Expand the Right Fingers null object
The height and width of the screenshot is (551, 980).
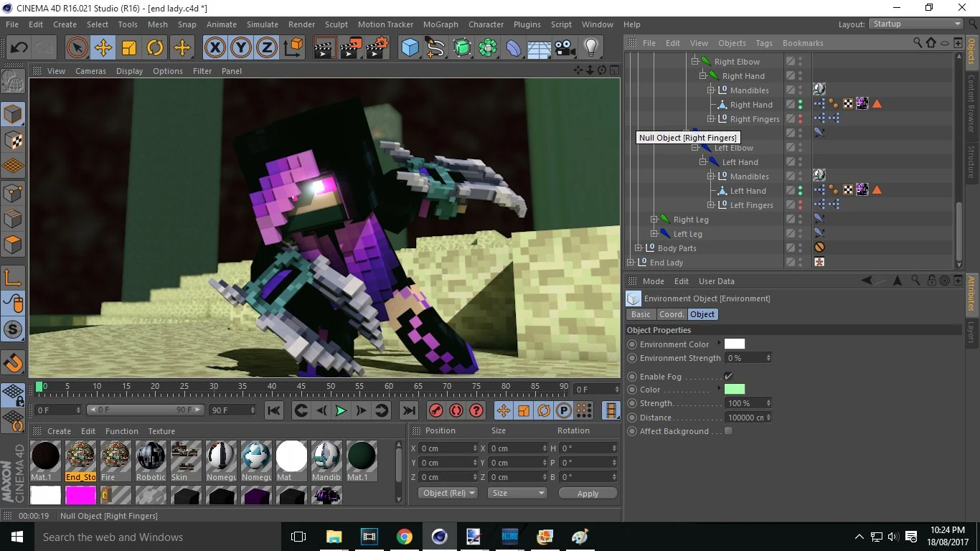(710, 119)
